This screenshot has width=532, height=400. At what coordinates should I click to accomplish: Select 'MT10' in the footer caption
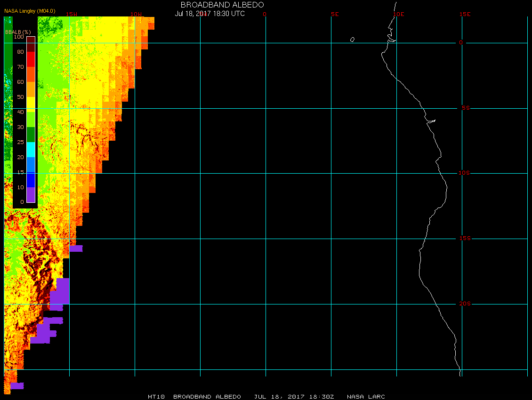point(156,397)
